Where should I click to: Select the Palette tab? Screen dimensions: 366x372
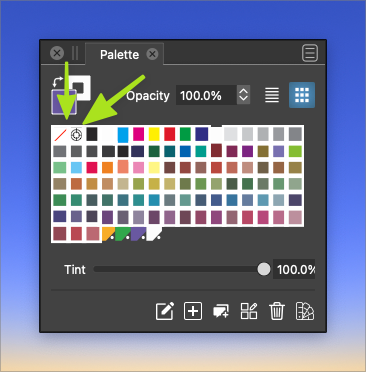click(x=119, y=54)
